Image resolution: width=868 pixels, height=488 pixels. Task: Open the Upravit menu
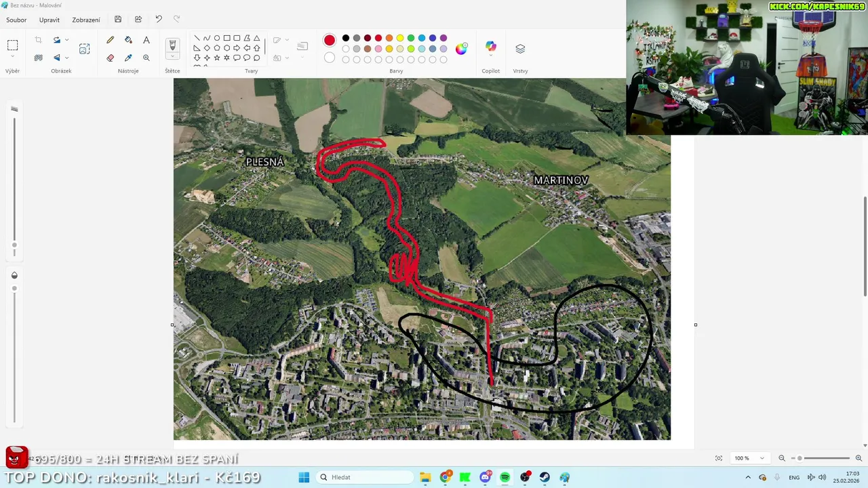50,20
